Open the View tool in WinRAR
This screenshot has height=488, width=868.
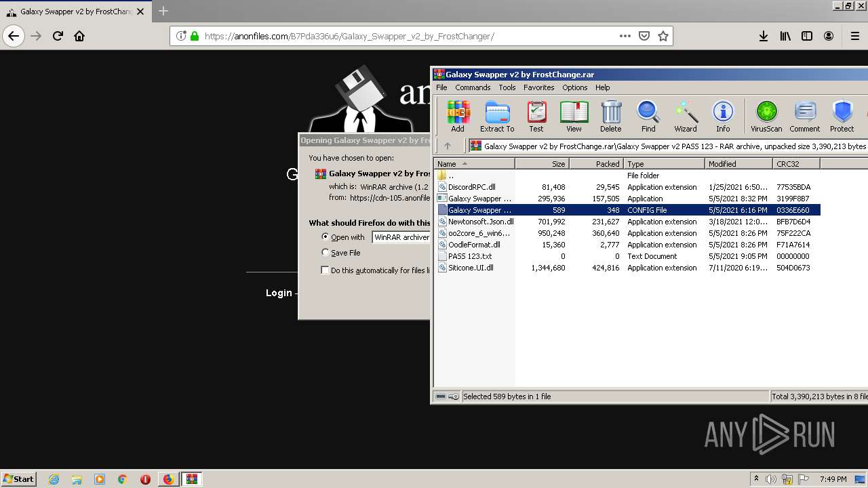(574, 116)
